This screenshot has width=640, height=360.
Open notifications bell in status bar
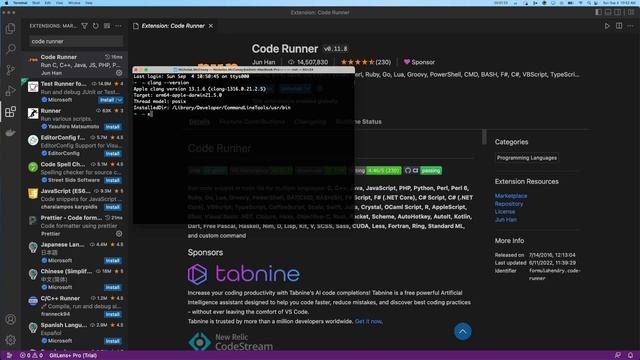[x=630, y=355]
